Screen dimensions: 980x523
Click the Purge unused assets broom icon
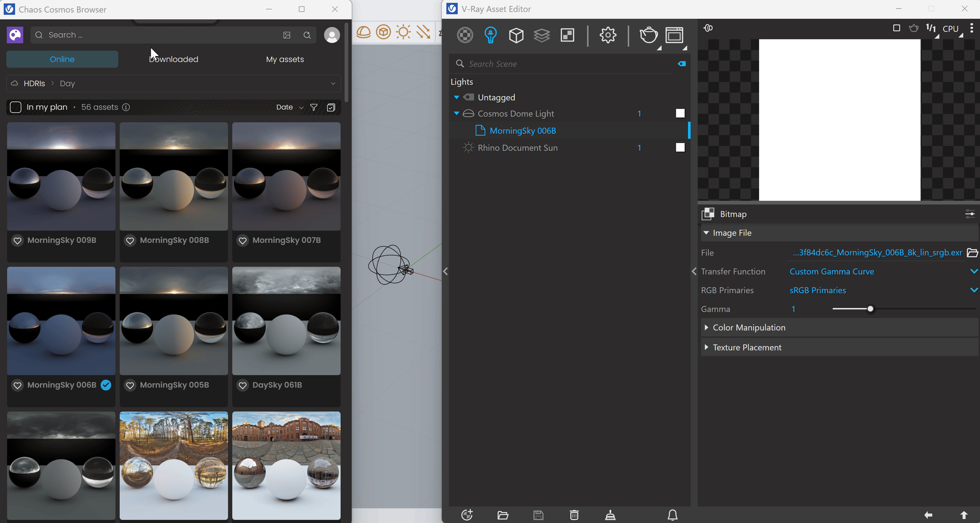click(610, 515)
